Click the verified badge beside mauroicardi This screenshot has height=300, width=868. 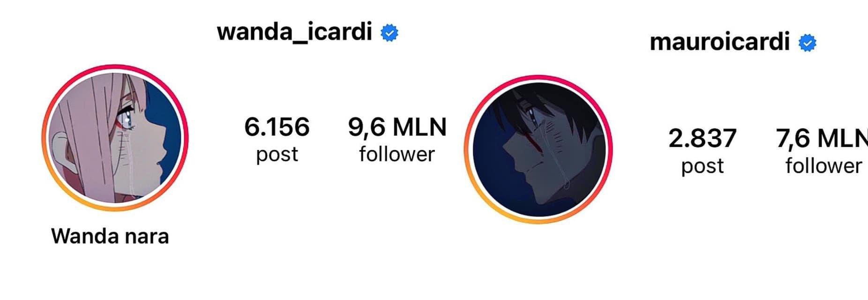808,43
